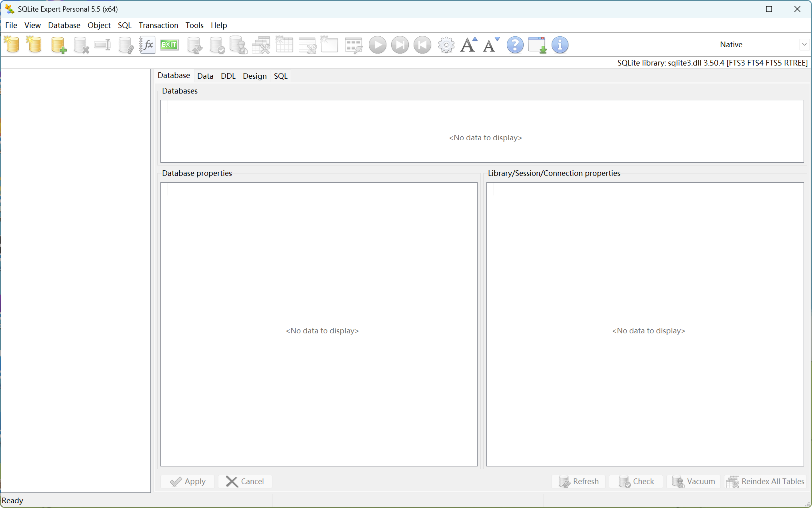The width and height of the screenshot is (812, 508).
Task: Click the Rename Database icon
Action: (102, 45)
